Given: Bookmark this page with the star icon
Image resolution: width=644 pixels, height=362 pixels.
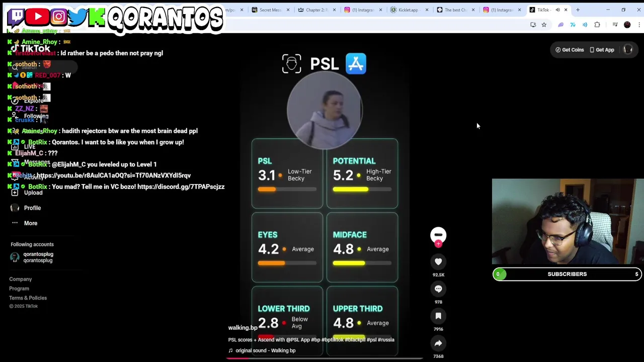Looking at the screenshot, I should (544, 25).
